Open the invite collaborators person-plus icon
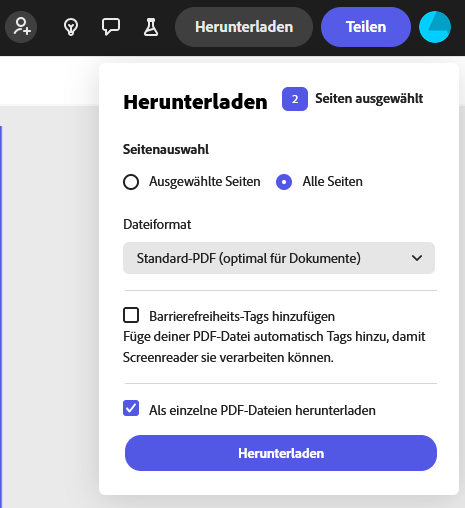 click(x=21, y=27)
